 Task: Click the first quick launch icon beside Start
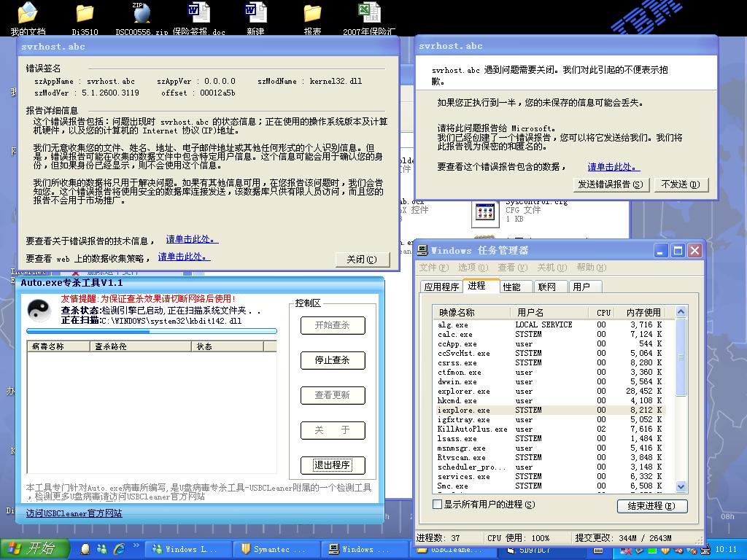tap(85, 549)
